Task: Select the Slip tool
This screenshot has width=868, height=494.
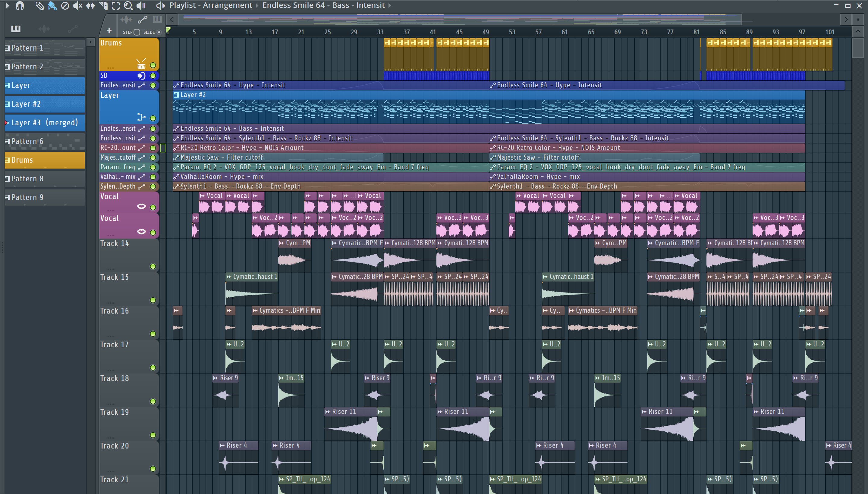Action: [x=90, y=5]
